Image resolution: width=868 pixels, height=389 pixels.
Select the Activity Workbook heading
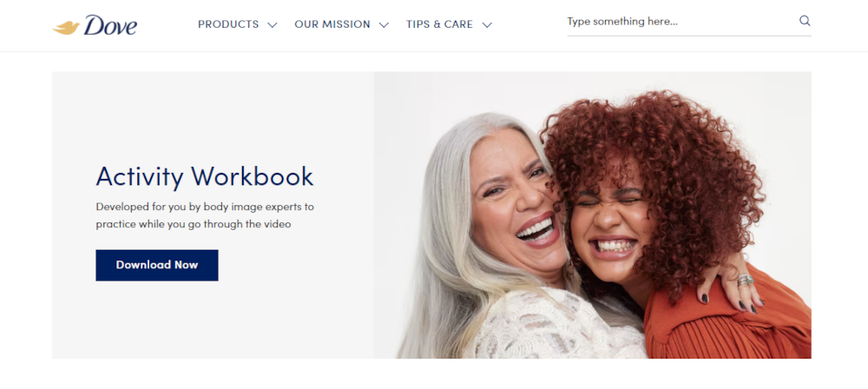pos(204,176)
